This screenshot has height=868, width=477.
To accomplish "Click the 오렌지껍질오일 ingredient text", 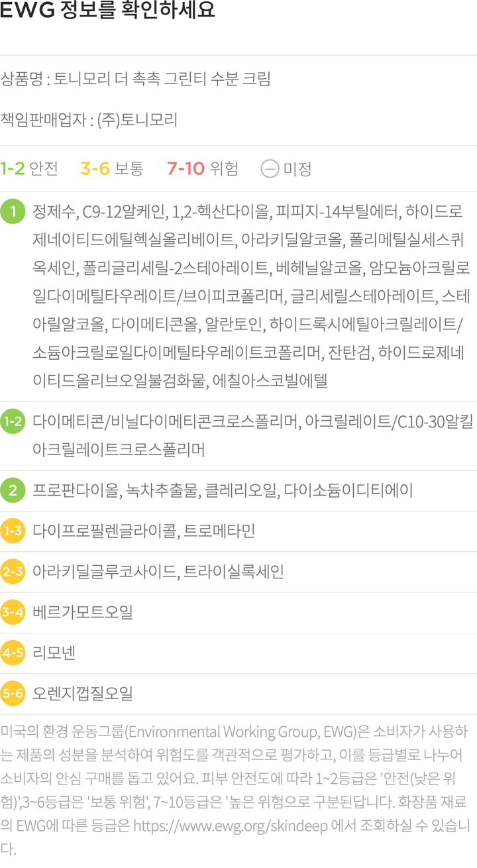I will tap(83, 694).
